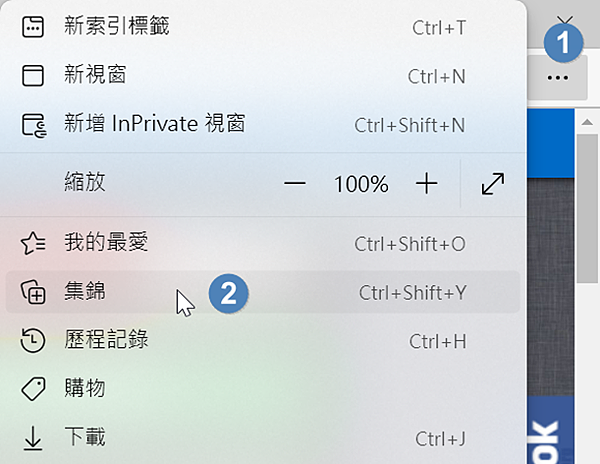This screenshot has width=600, height=464.
Task: Click the new tab icon
Action: (x=34, y=27)
